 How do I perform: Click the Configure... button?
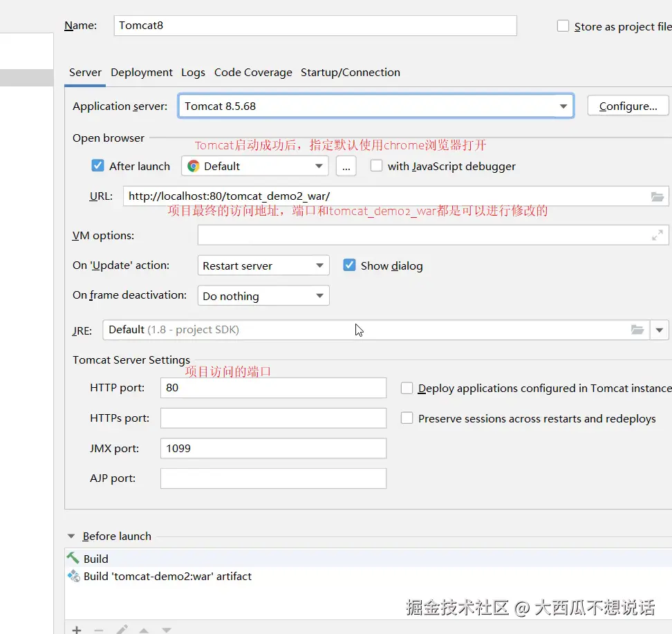(628, 106)
